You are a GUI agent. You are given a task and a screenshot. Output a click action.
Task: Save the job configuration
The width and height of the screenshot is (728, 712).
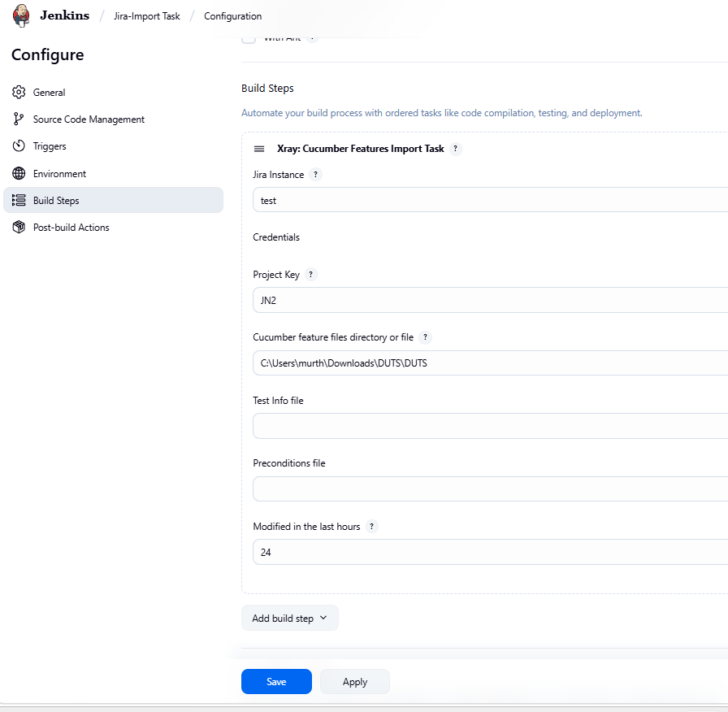point(276,681)
